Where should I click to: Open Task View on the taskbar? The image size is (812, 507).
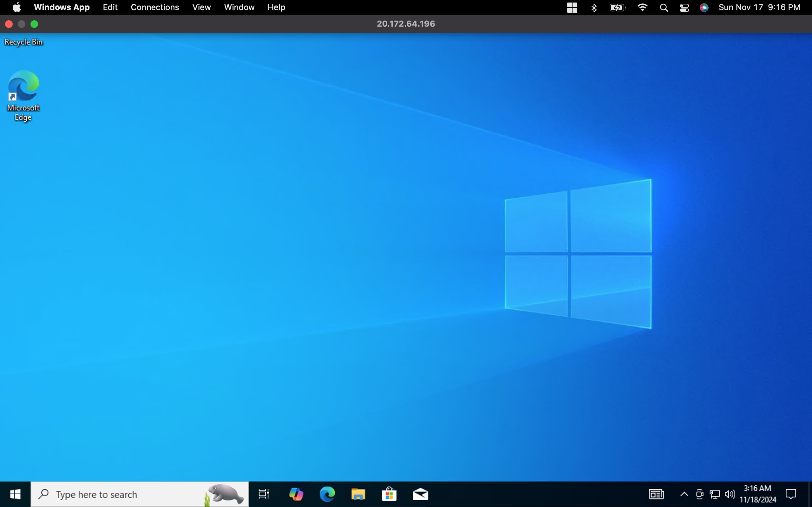pyautogui.click(x=264, y=494)
